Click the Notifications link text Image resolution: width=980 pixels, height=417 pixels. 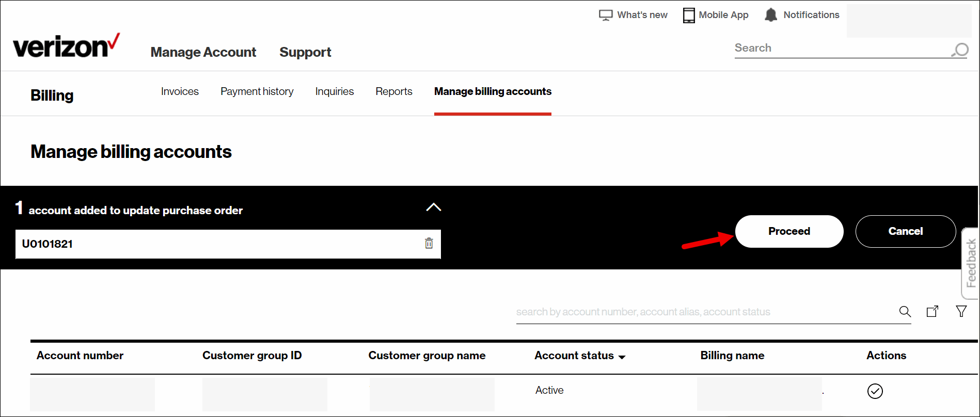[x=811, y=15]
